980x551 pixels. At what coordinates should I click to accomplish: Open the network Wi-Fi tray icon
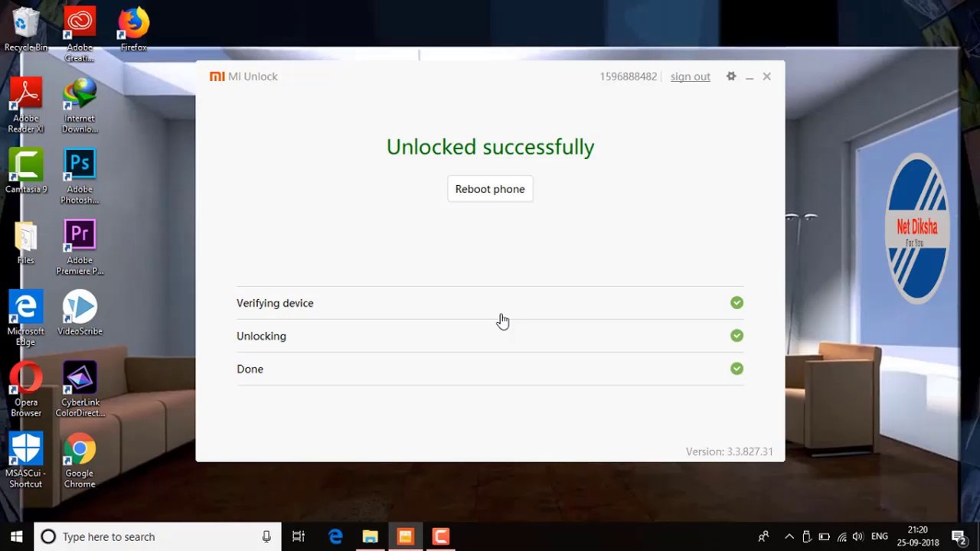(842, 536)
